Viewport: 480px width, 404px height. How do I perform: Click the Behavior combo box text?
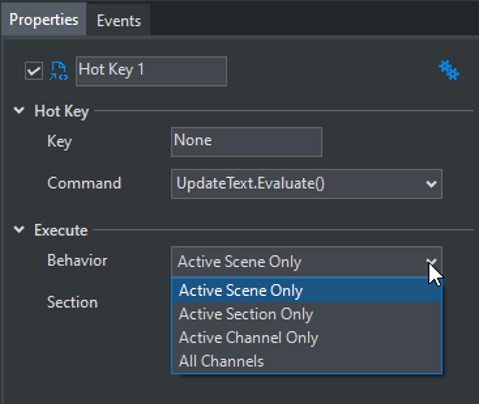coord(240,262)
